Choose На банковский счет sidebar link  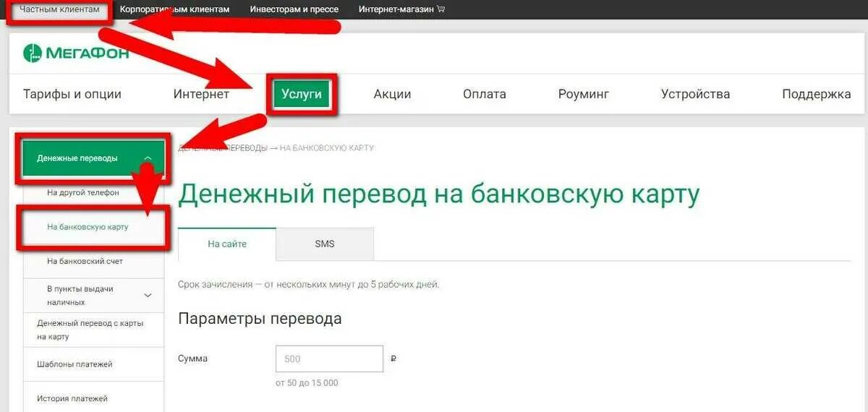click(85, 261)
